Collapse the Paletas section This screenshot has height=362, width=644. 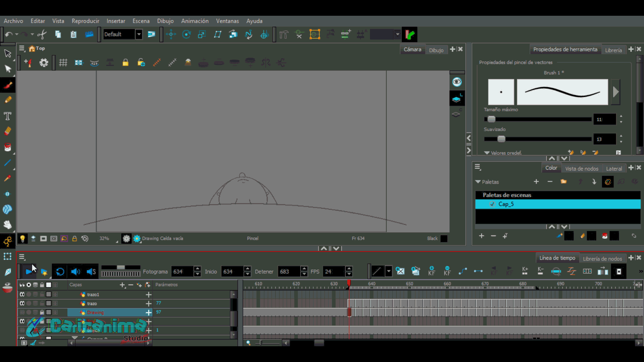tap(478, 182)
